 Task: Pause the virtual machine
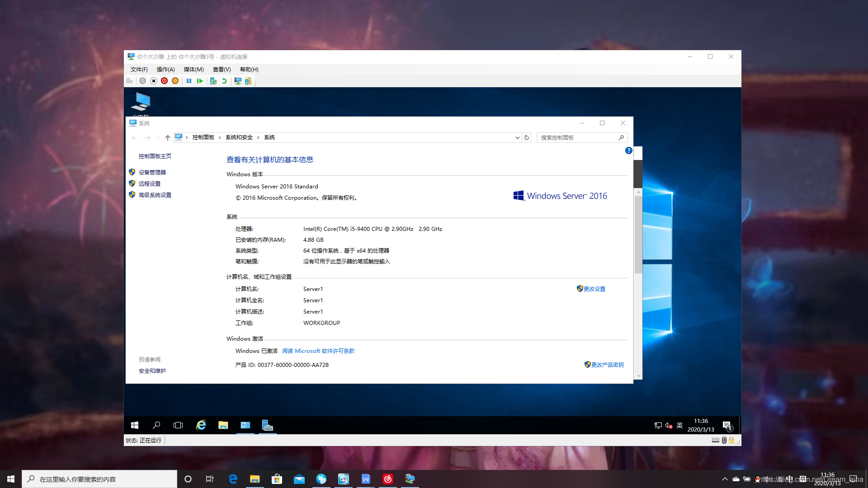(189, 81)
